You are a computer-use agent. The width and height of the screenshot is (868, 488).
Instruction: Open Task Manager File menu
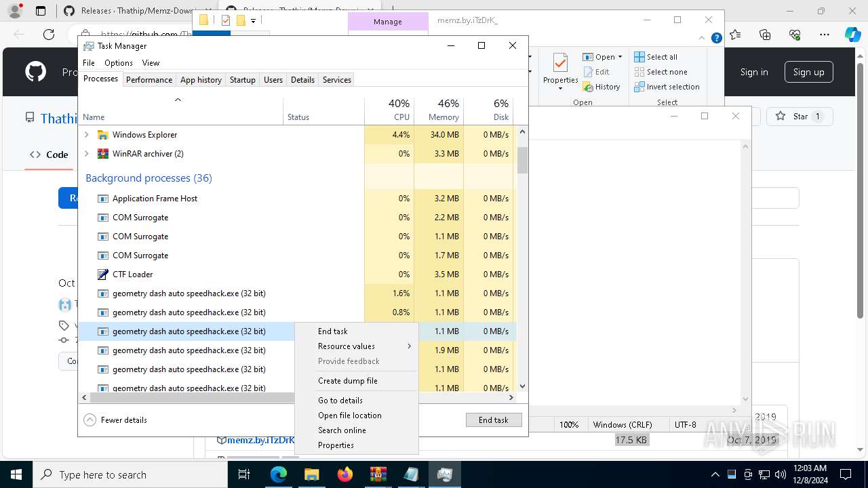pyautogui.click(x=89, y=63)
